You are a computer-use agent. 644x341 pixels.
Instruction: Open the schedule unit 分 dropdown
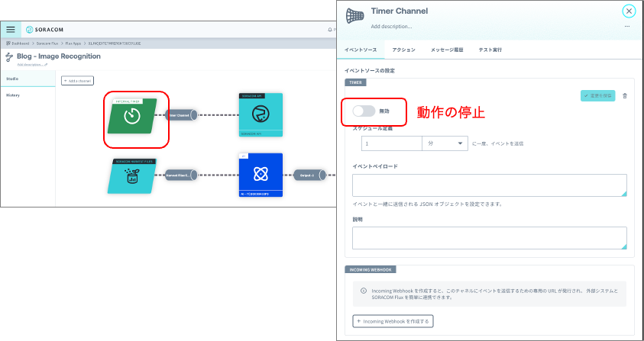(445, 143)
